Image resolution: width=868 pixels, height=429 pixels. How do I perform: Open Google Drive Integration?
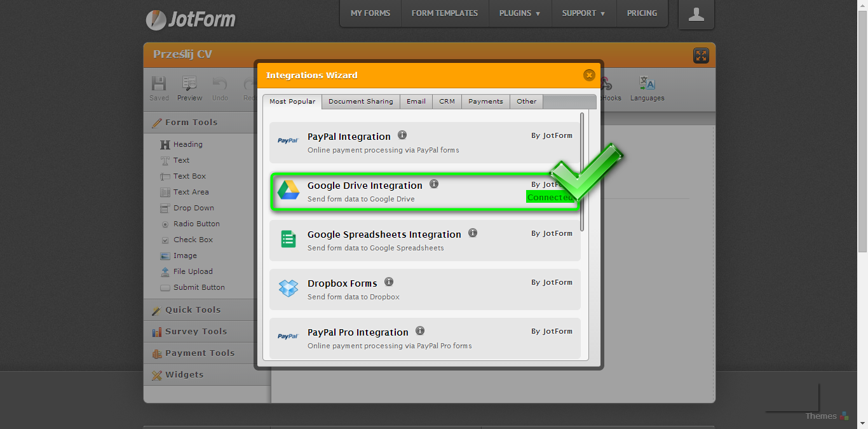(x=425, y=191)
